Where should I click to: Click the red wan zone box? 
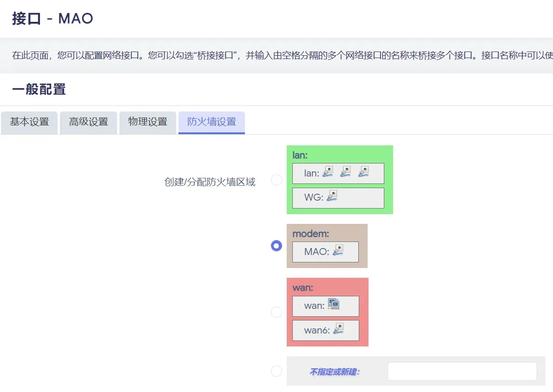coord(328,312)
